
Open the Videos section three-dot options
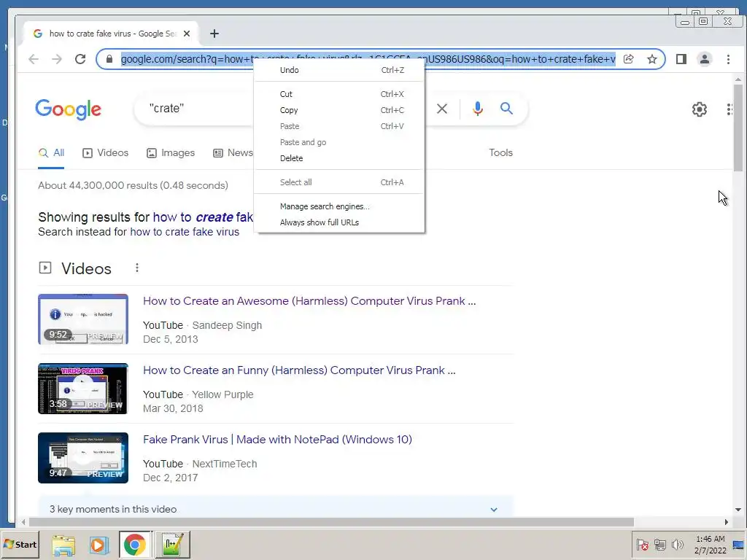pos(136,268)
